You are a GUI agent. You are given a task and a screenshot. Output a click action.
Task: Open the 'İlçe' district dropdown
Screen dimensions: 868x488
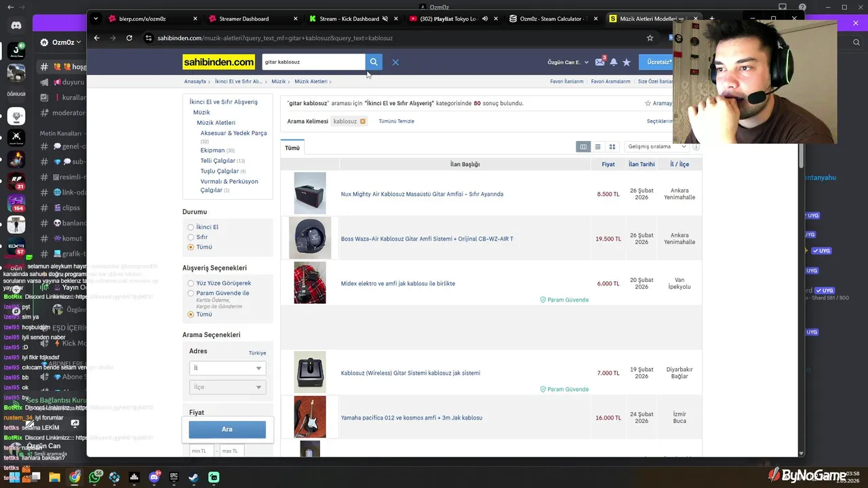pyautogui.click(x=227, y=387)
